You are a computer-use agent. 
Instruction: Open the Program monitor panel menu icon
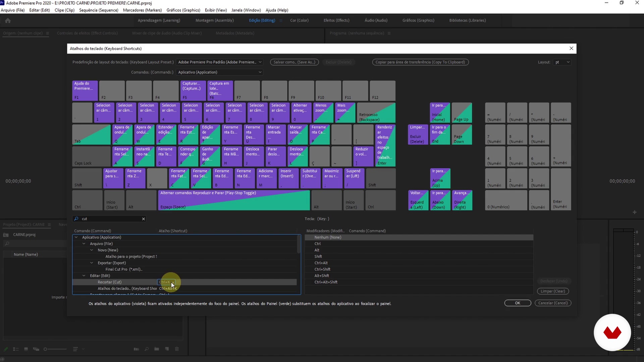coord(389,33)
